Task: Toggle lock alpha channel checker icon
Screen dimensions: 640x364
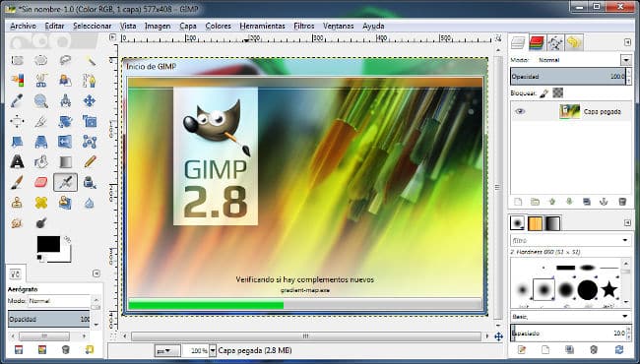Action: click(x=557, y=92)
